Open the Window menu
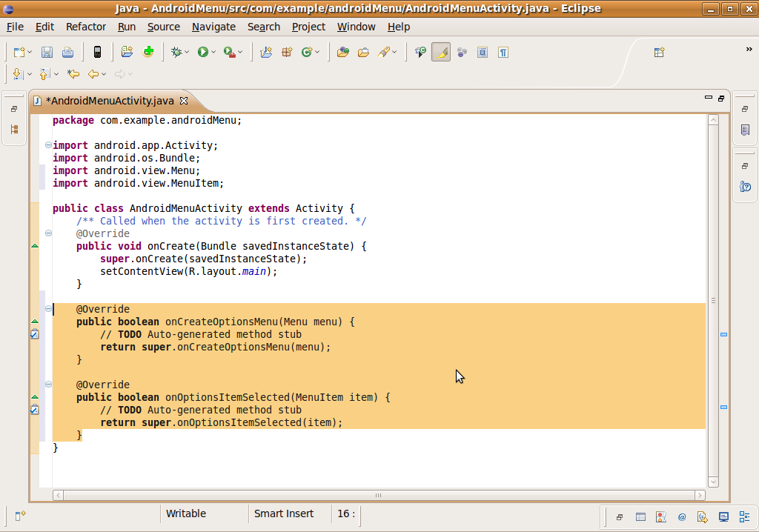 (x=356, y=27)
